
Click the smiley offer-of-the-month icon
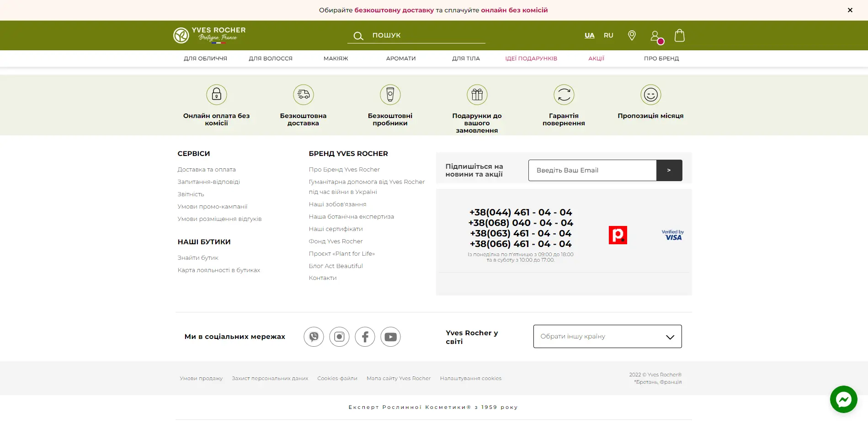[x=651, y=95]
